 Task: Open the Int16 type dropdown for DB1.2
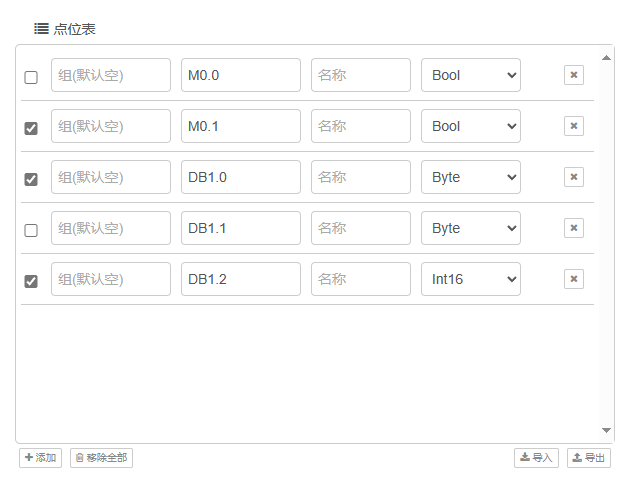[x=470, y=279]
